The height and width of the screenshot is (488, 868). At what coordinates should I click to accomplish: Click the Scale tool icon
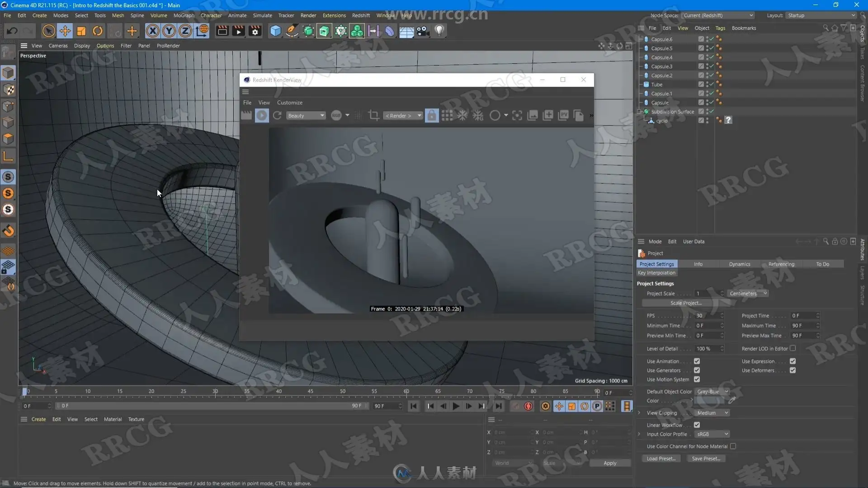point(81,31)
